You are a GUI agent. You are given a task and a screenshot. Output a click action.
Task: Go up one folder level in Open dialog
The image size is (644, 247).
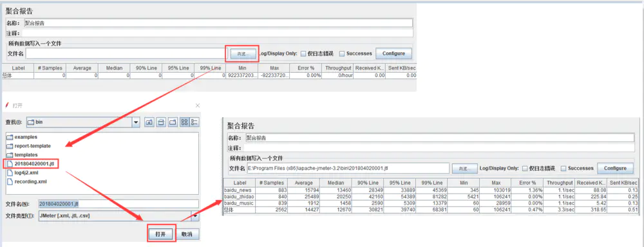(149, 122)
